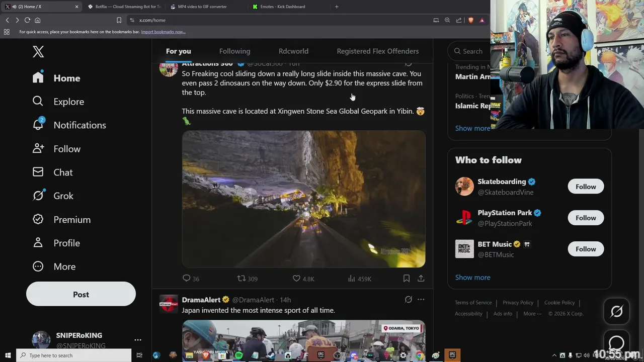
Task: Click the browser share icon in address bar
Action: coord(459,20)
